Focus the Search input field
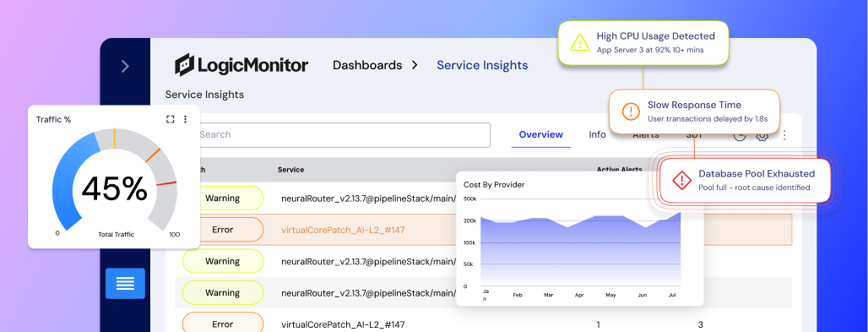 click(x=337, y=134)
